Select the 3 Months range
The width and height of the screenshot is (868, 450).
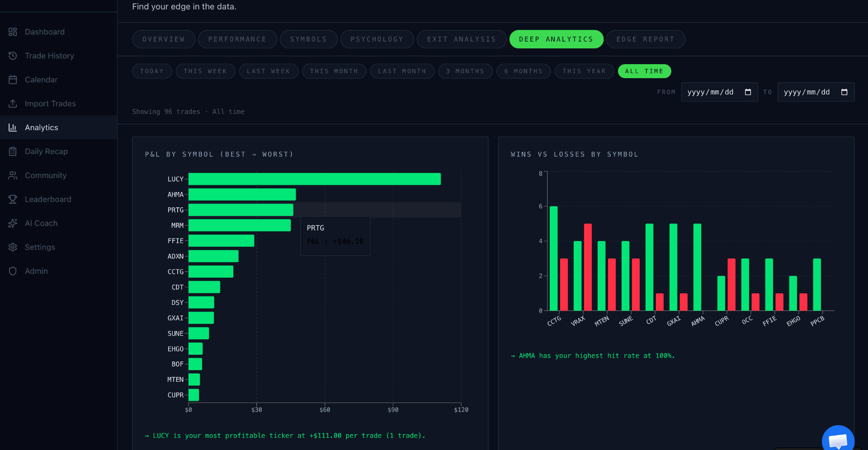coord(465,71)
